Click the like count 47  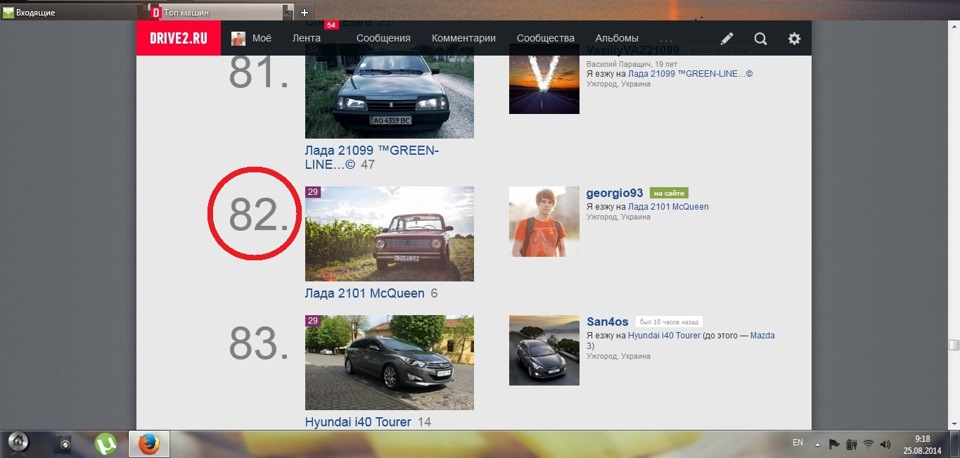click(x=368, y=165)
